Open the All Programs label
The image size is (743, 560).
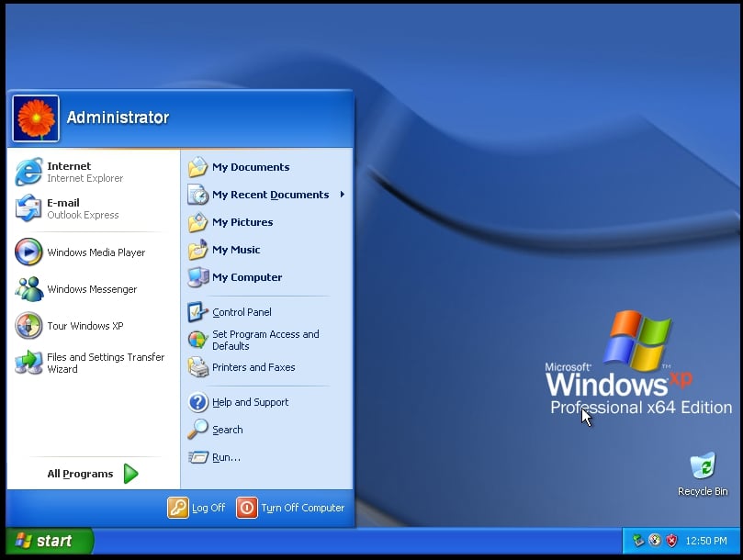[80, 474]
